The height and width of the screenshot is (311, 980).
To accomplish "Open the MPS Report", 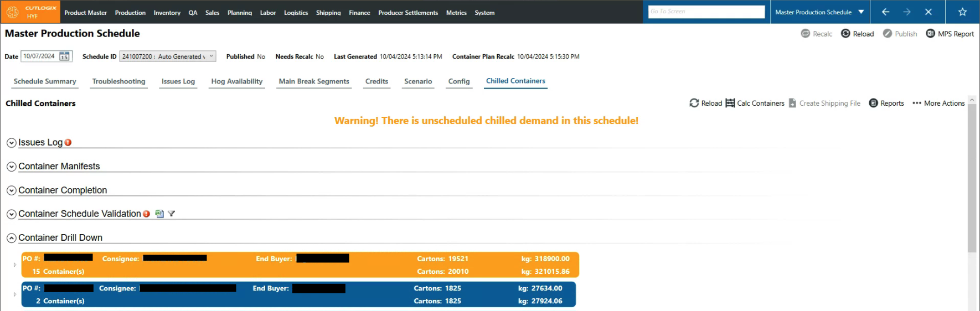I will click(x=950, y=34).
